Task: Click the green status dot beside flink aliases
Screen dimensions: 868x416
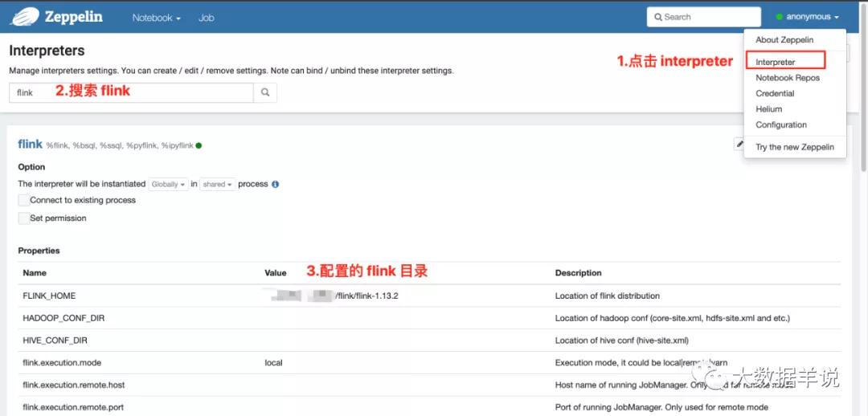Action: [199, 145]
